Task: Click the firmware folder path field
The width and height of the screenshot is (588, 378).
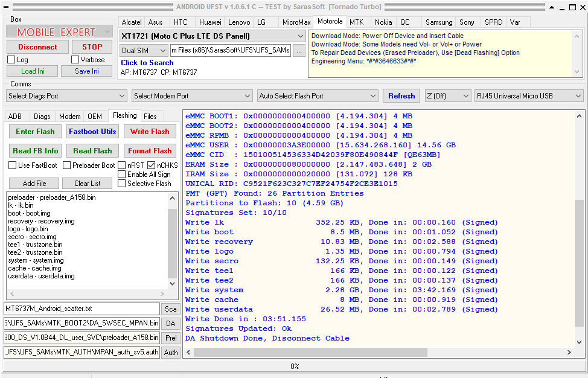Action: (231, 50)
